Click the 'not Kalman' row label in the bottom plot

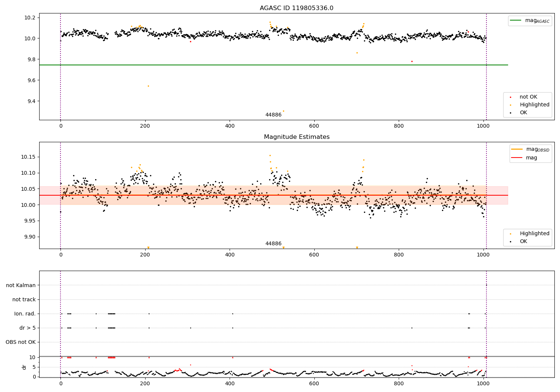(21, 286)
